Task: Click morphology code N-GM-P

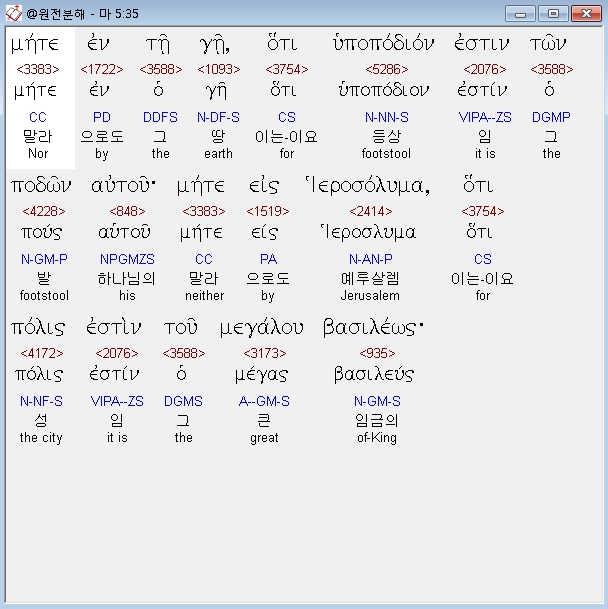Action: point(44,259)
